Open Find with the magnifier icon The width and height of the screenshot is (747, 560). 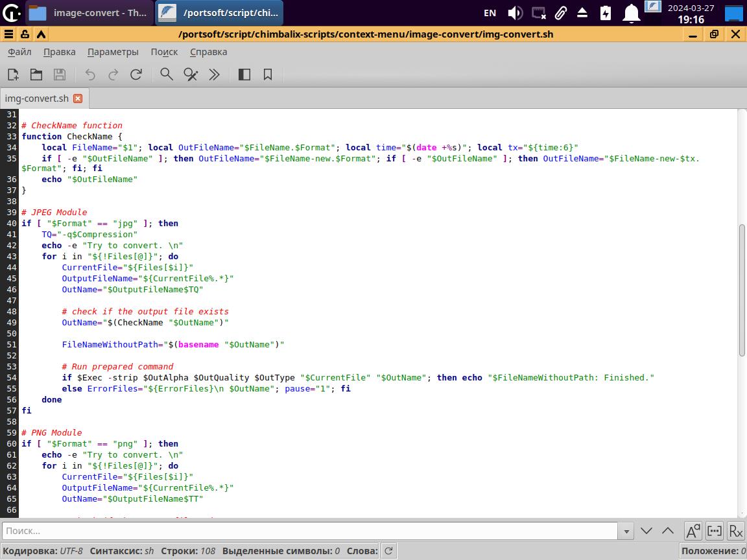pyautogui.click(x=167, y=75)
